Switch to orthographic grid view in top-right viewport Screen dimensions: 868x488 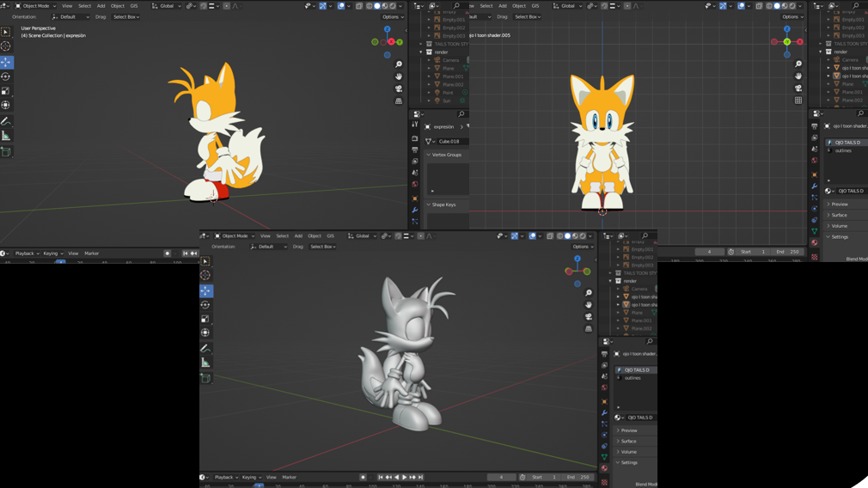798,101
